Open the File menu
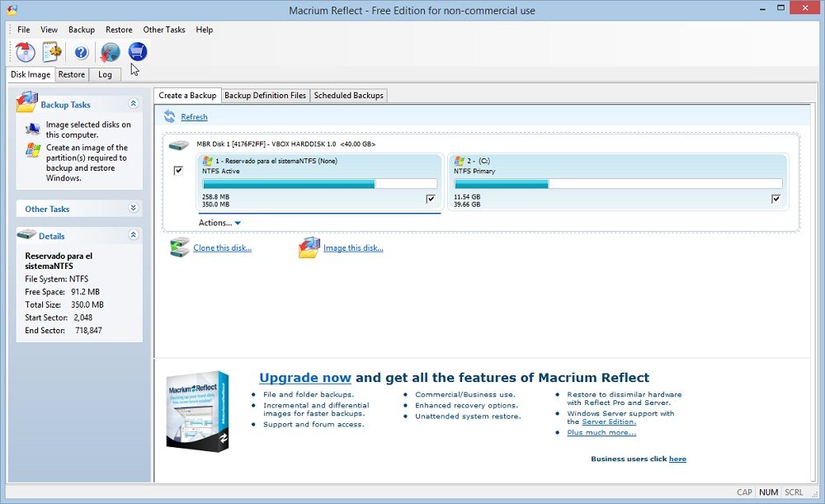 click(24, 30)
